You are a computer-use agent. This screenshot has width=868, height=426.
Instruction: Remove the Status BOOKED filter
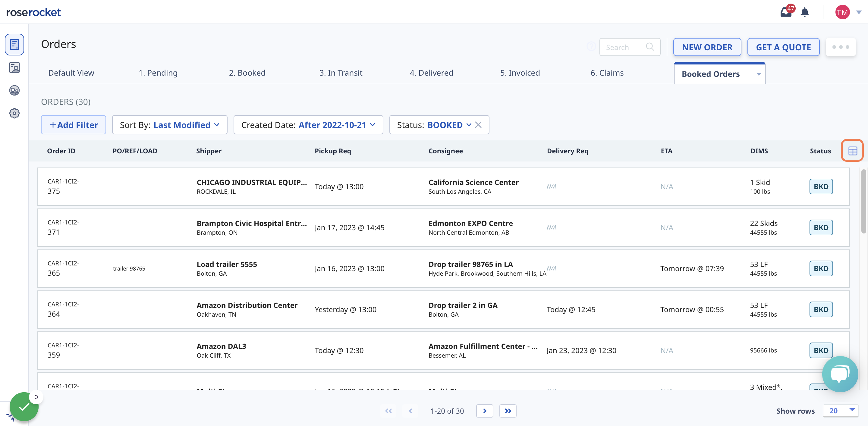pos(478,125)
